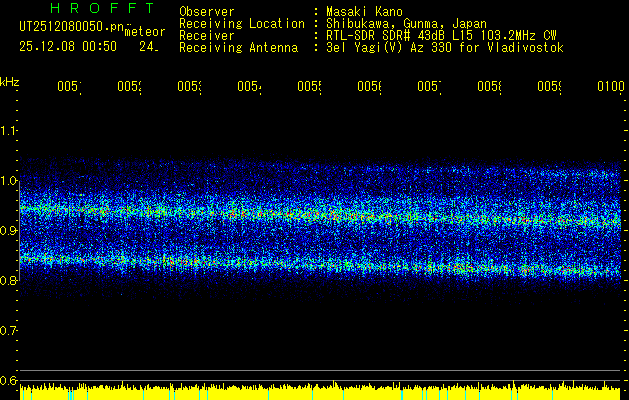Click RTL-SDR SDR# 43dB receiver details
The height and width of the screenshot is (400, 629).
tap(441, 36)
